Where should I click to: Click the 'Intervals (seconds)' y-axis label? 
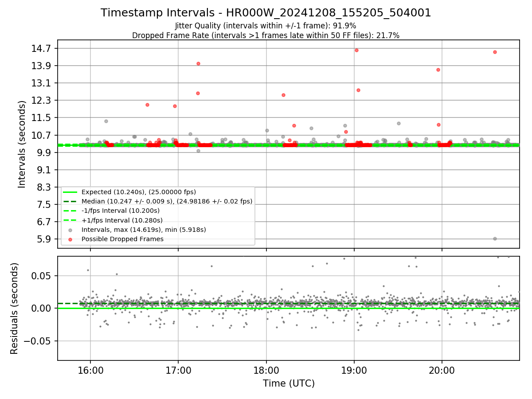point(22,144)
